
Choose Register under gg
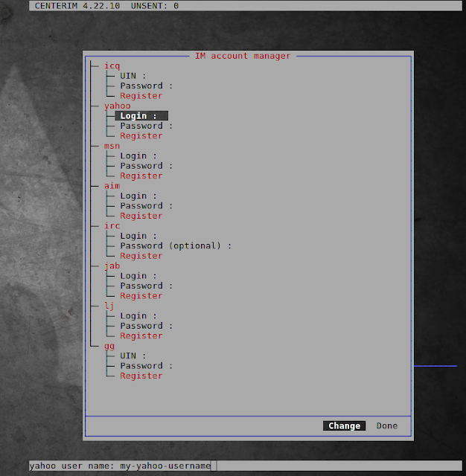141,376
